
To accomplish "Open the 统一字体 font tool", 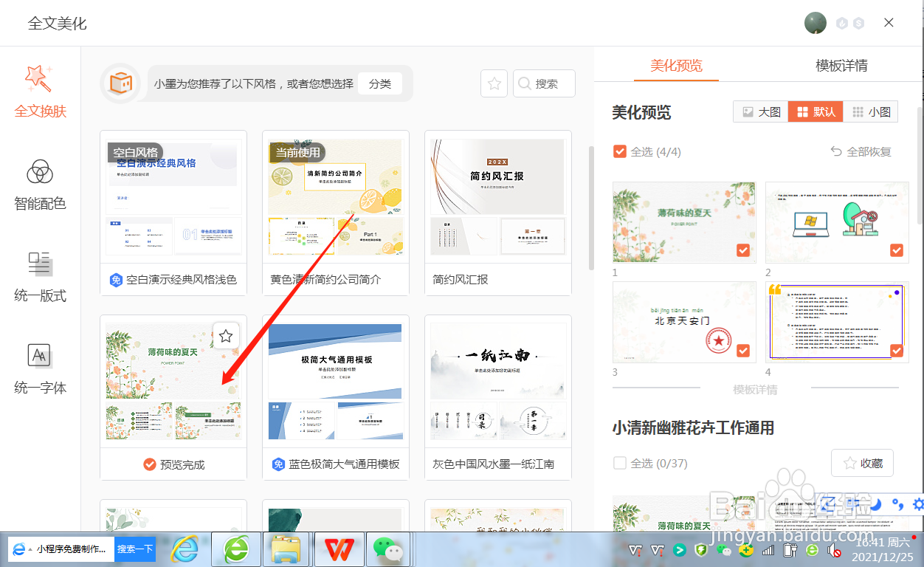I will pos(41,368).
